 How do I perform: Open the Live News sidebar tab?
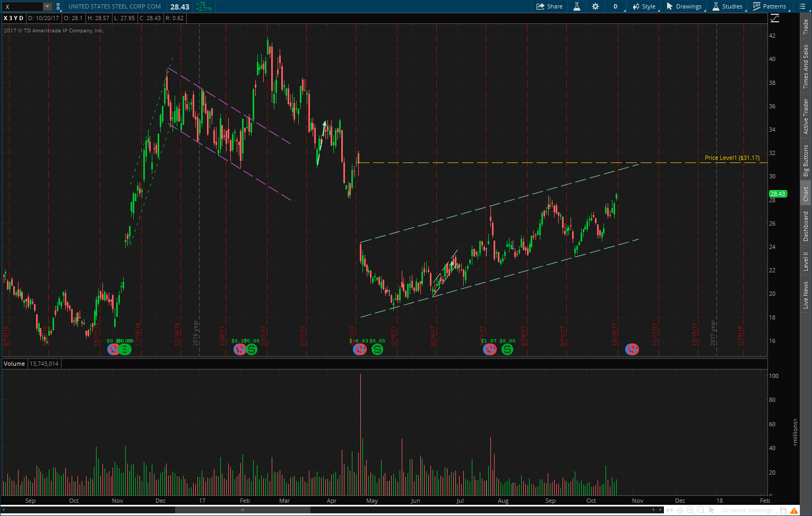coord(806,295)
